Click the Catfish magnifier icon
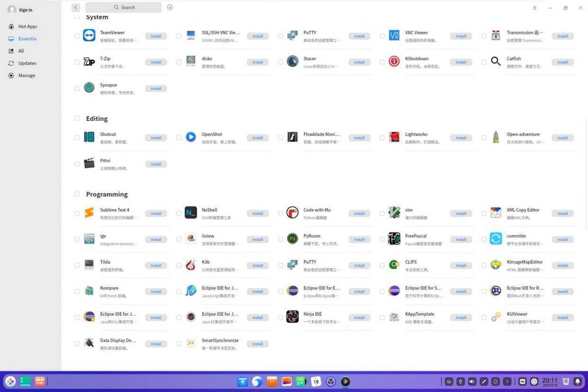 (496, 62)
